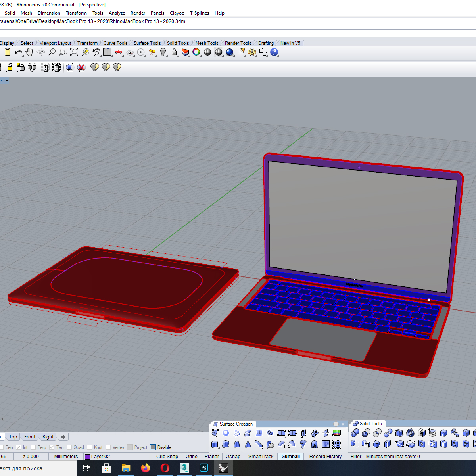Screen dimensions: 476x476
Task: Enable the Quad osnap checkbox
Action: tap(69, 447)
